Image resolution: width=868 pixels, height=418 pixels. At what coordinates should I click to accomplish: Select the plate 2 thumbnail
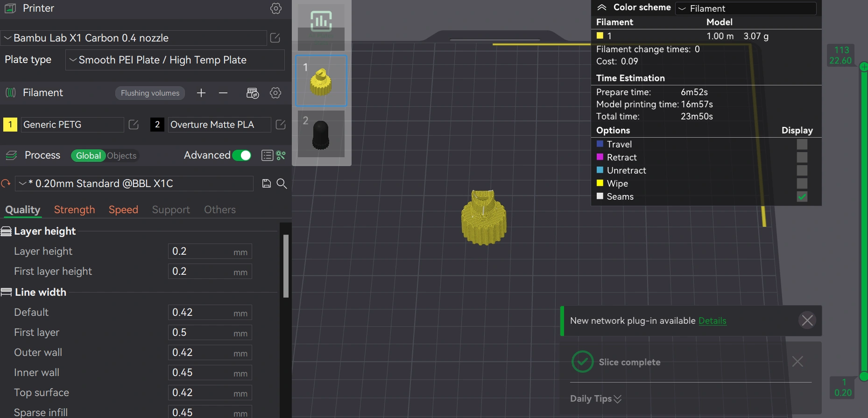[x=321, y=134]
